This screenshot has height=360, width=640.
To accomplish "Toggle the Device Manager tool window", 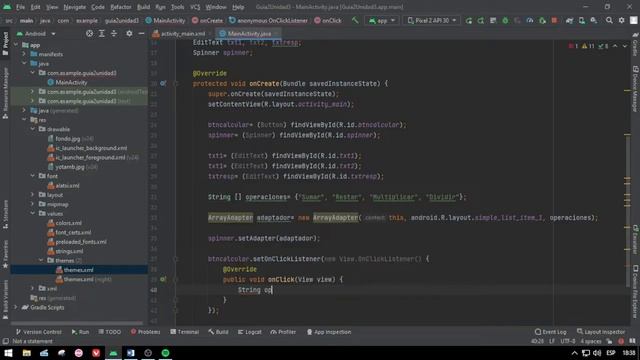I will 635,89.
